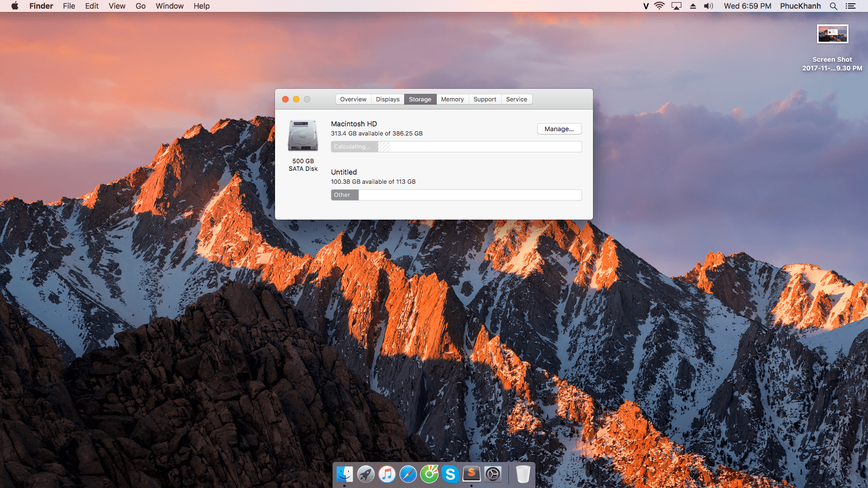Click the Manage... button

click(559, 129)
